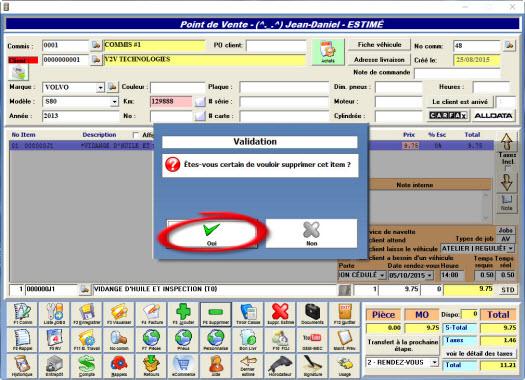Open the Rappels phone icon
This screenshot has height=380, width=525.
[119, 366]
